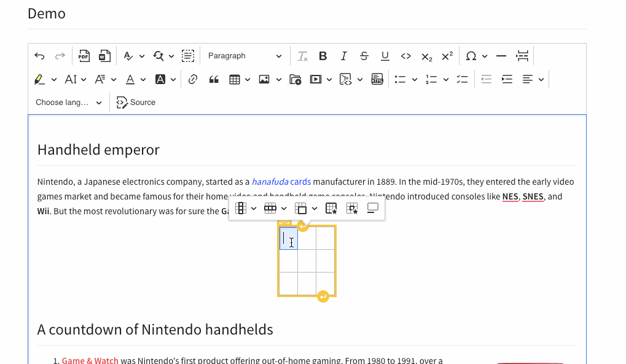
Task: Open the Text alignment dropdown
Action: pos(533,79)
